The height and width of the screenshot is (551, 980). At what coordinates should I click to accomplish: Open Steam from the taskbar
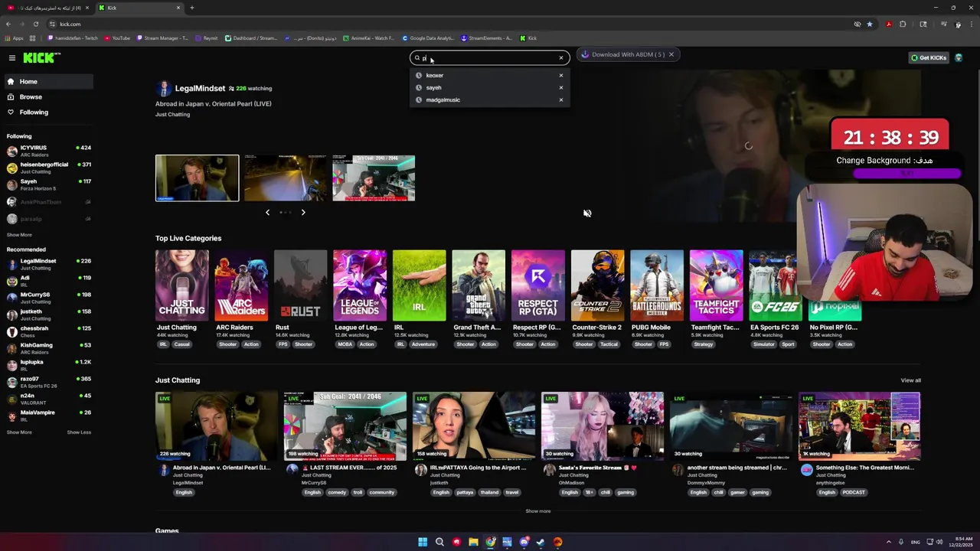tap(541, 542)
